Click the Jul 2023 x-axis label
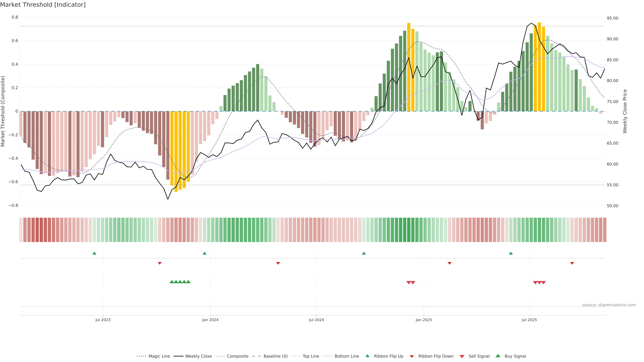Screen dimensions: 644x362 pos(103,320)
